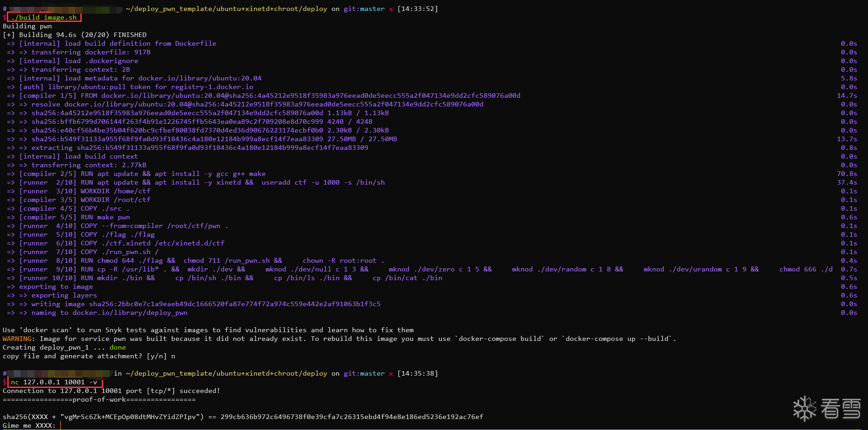The height and width of the screenshot is (430, 868).
Task: Click the 'Connection to 127.0.0.1 10001' succeeded message
Action: click(111, 391)
